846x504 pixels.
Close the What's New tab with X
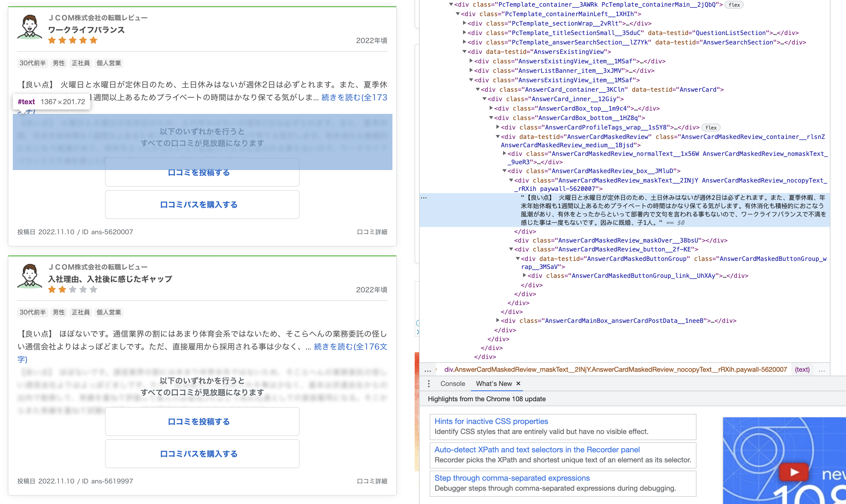pyautogui.click(x=518, y=383)
